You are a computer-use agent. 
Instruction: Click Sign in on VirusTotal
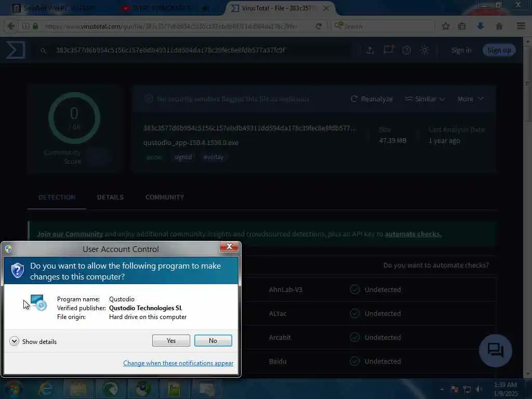[x=461, y=50]
